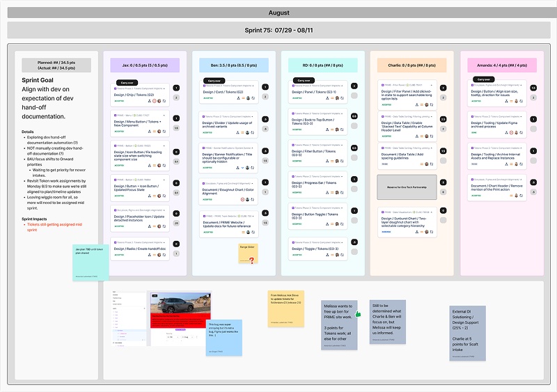Image resolution: width=557 pixels, height=392 pixels.
Task: Click the priority icon on Add spacing guidelines card
Action: point(422,164)
